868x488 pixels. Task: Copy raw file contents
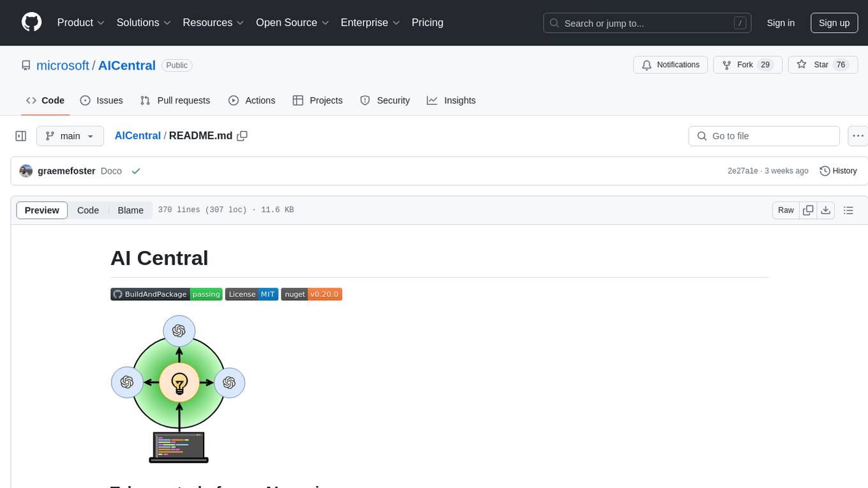[x=809, y=210]
